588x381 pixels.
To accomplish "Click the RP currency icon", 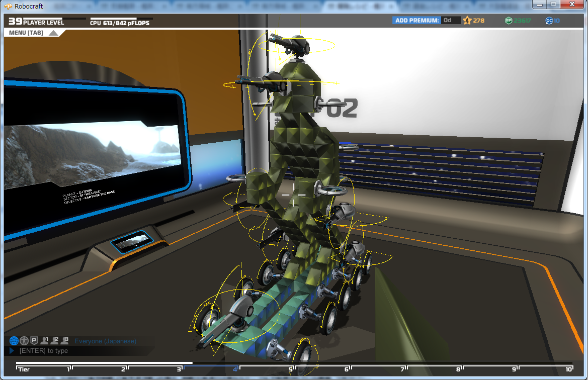I will [509, 21].
